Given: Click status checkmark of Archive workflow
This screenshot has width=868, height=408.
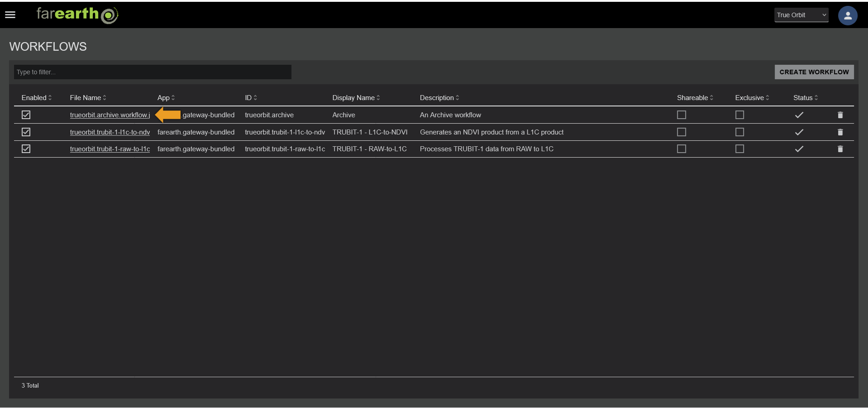Looking at the screenshot, I should tap(799, 115).
